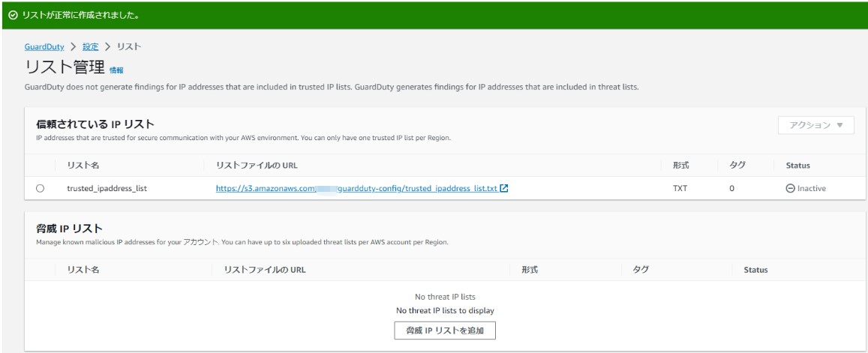Click the 脅威 IP リスト heading

coord(70,229)
